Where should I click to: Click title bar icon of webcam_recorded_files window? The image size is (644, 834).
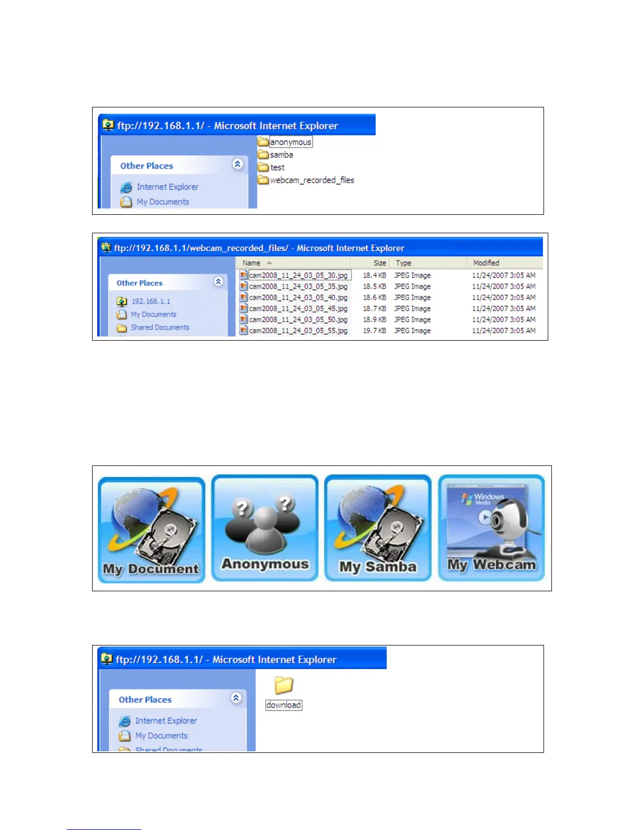(x=106, y=247)
